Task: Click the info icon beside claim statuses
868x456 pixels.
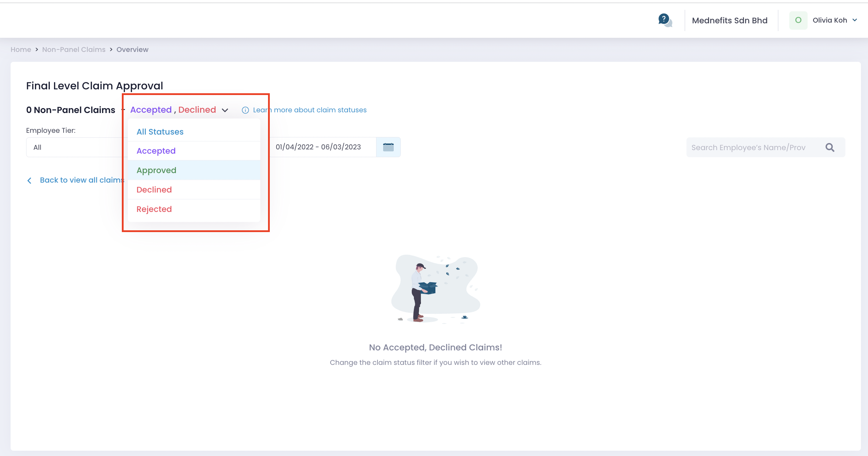Action: (245, 110)
